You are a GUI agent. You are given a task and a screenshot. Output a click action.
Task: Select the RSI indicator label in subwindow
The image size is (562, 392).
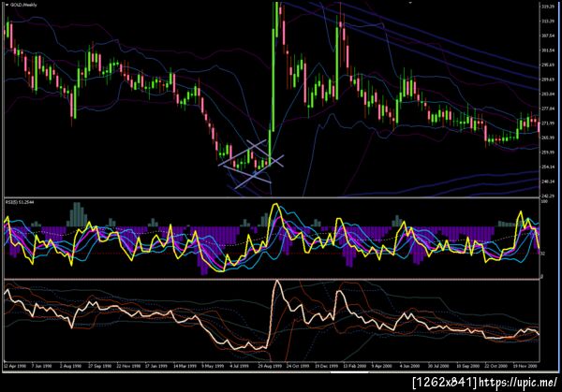point(20,202)
